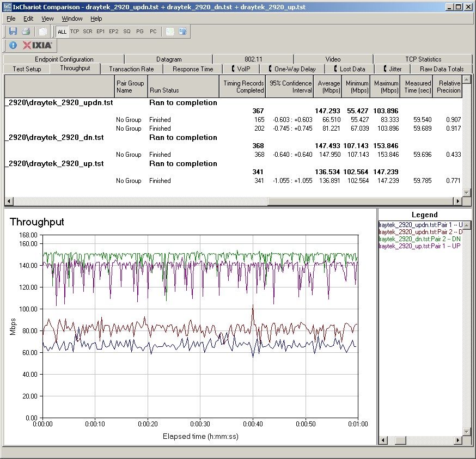Select the draytek_2920_updn.tst row

pyautogui.click(x=233, y=102)
